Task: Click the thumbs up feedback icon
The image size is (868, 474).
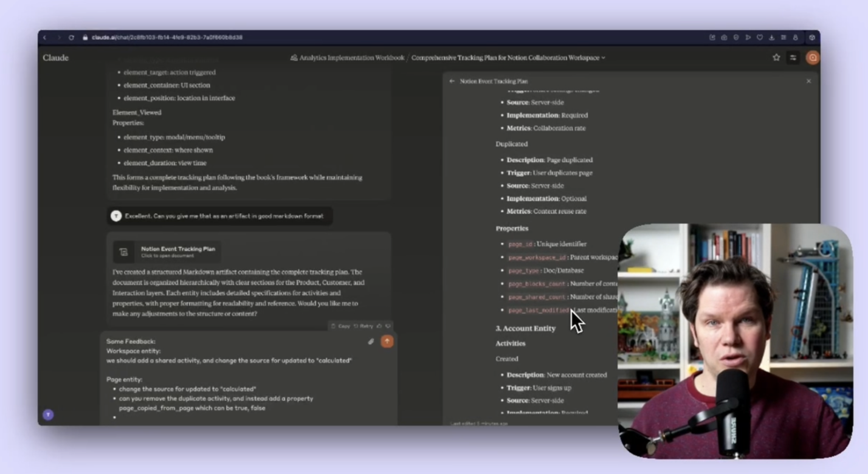Action: click(x=380, y=326)
